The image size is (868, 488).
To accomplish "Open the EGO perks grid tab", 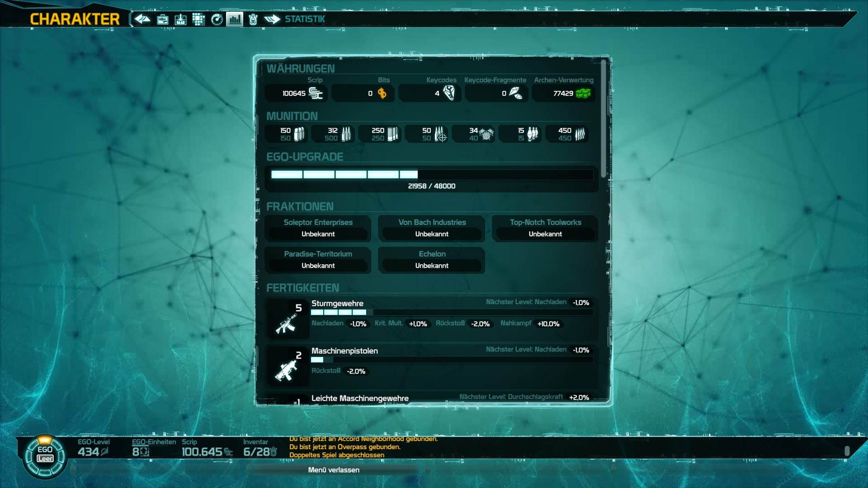I will 198,19.
